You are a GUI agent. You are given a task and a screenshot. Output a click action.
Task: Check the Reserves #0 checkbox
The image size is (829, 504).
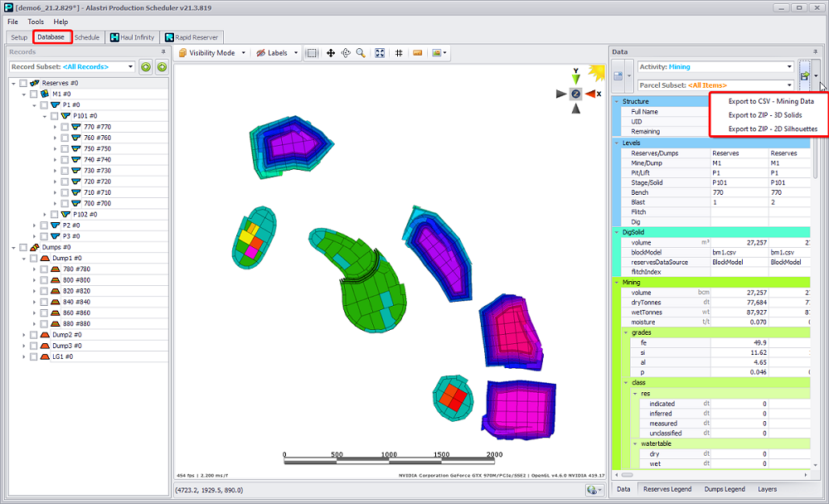(24, 84)
